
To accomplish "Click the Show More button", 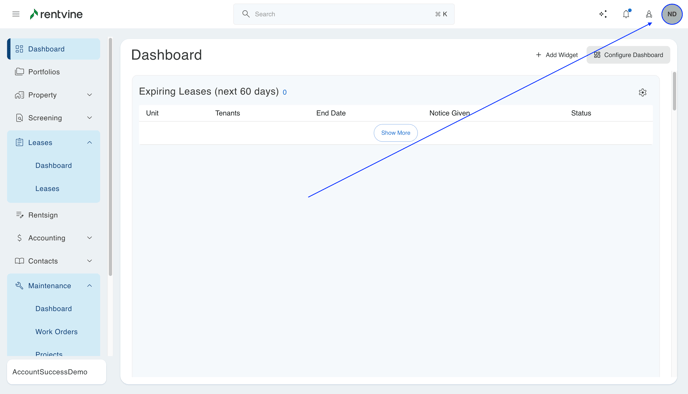I will [395, 133].
